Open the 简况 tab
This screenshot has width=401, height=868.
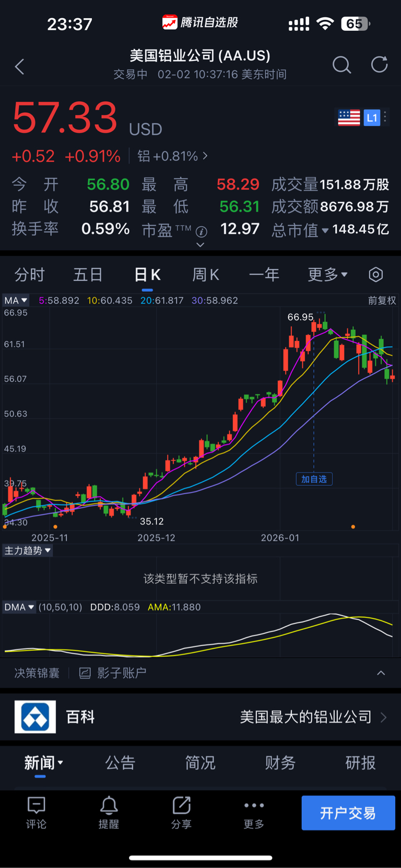coord(200,763)
